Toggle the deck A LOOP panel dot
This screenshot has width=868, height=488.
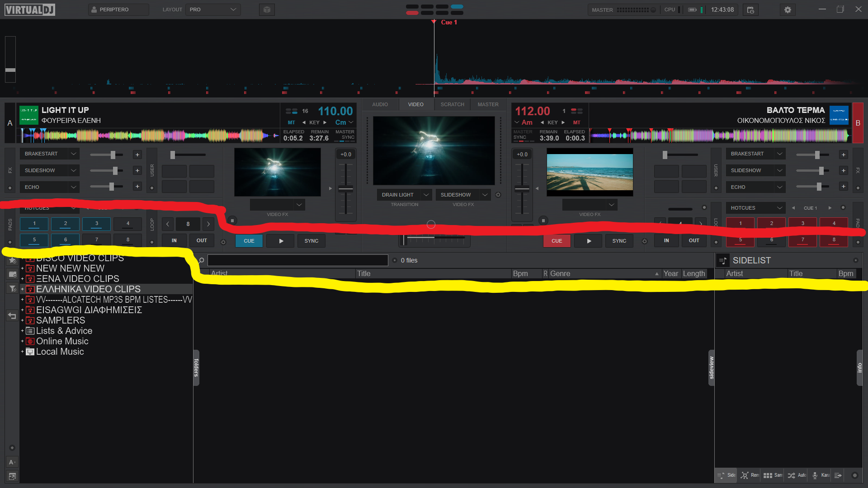[152, 242]
